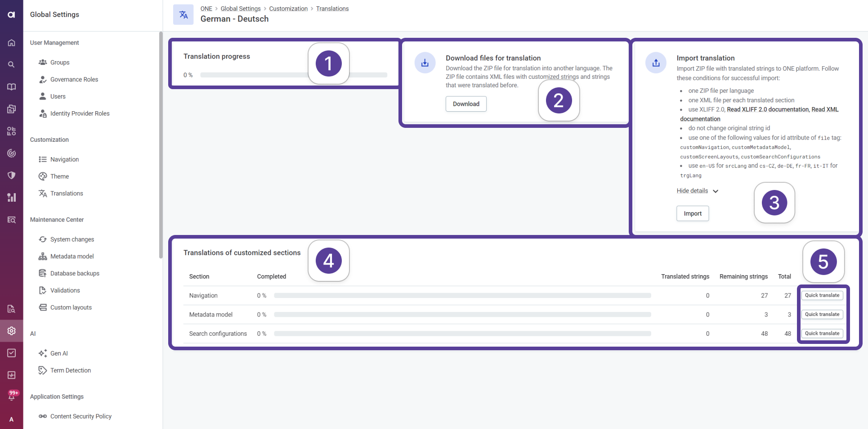Collapse import instructions via Hide details
Viewport: 868px width, 429px height.
click(692, 191)
